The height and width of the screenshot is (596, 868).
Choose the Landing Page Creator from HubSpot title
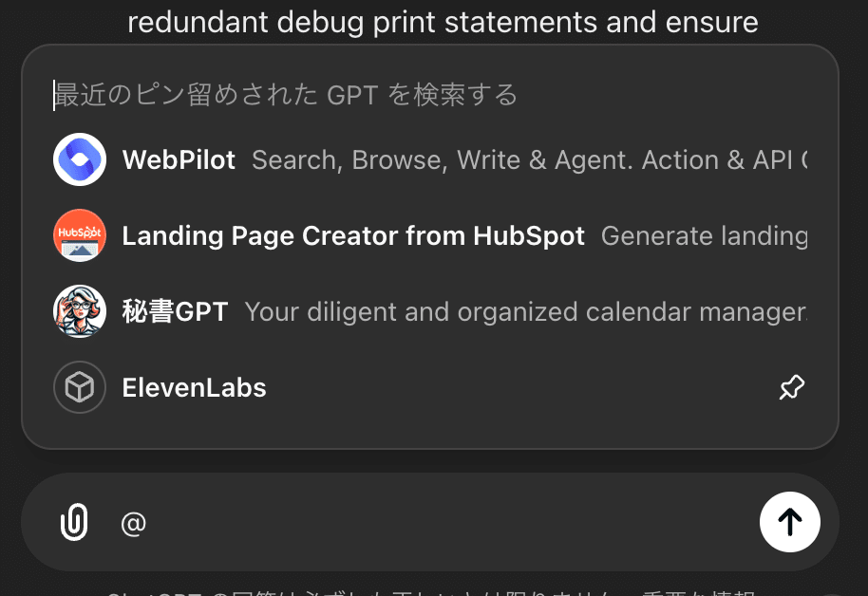pyautogui.click(x=353, y=236)
